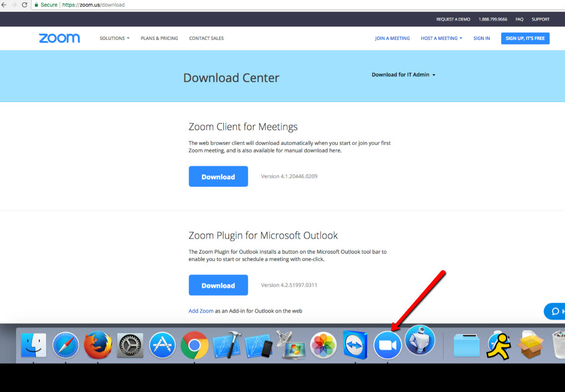Open the blue folder in the Dock
565x392 pixels.
[x=467, y=346]
